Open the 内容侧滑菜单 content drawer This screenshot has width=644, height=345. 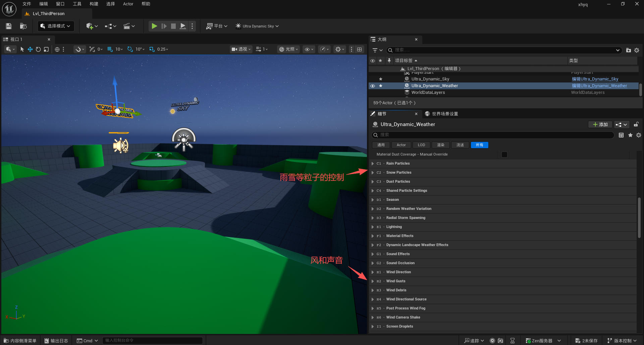(20, 341)
